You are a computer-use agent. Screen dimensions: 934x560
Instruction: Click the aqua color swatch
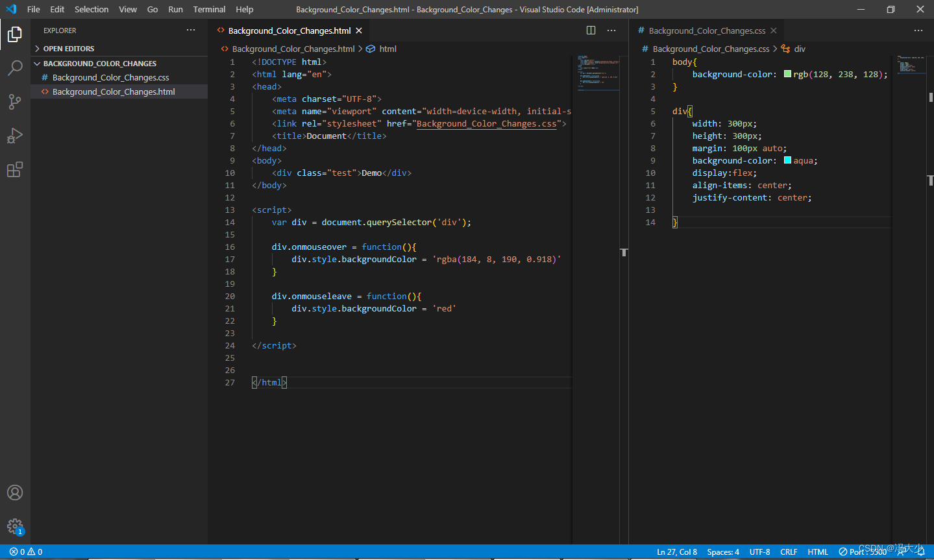pos(787,160)
